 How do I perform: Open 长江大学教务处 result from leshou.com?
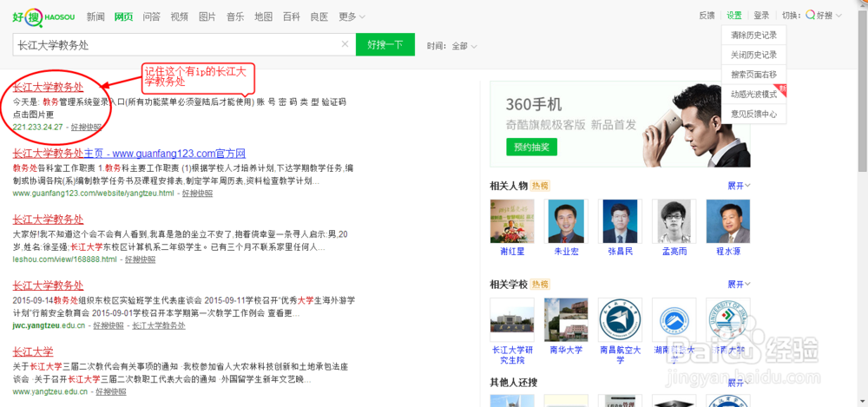(48, 220)
